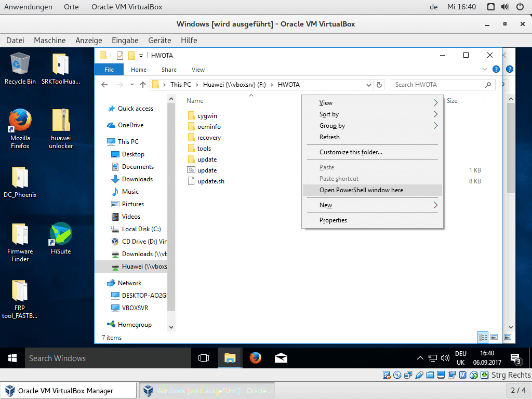Open the Maschine menu in VirtualBox
The height and width of the screenshot is (399, 532).
(50, 41)
